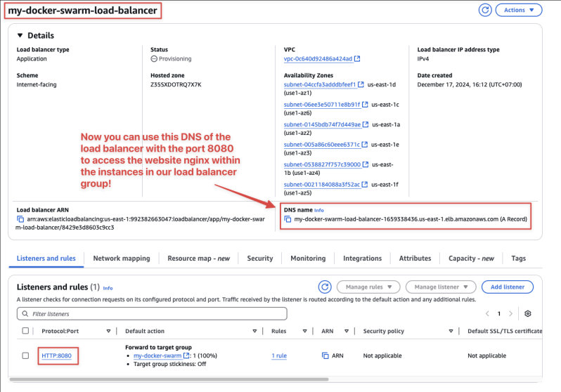This screenshot has height=392, width=561.
Task: Sort by Default action column
Action: click(x=254, y=331)
